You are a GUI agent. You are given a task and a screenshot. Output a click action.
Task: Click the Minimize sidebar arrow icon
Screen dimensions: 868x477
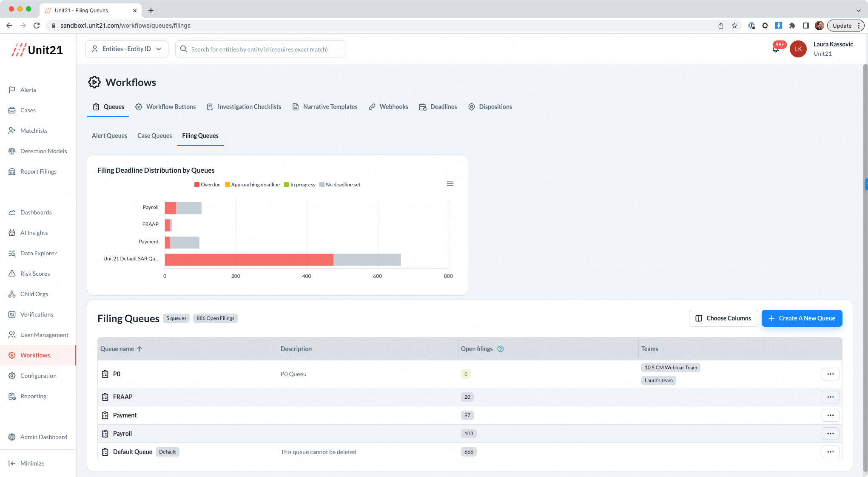(x=12, y=463)
